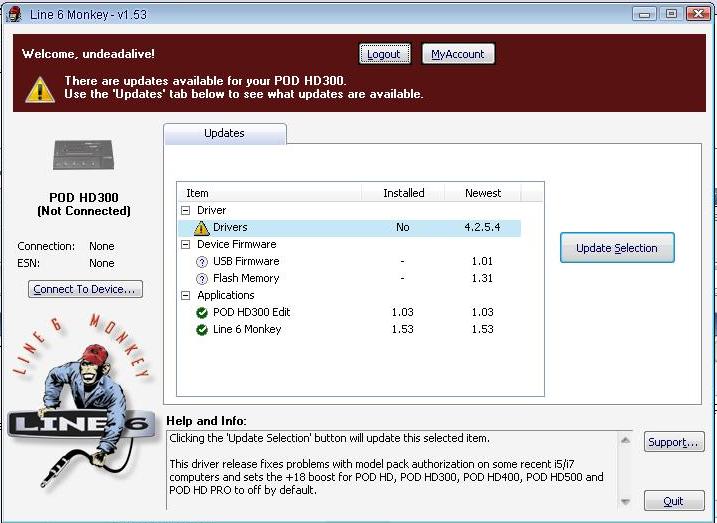
Task: Collapse the Device Firmware group
Action: point(186,245)
